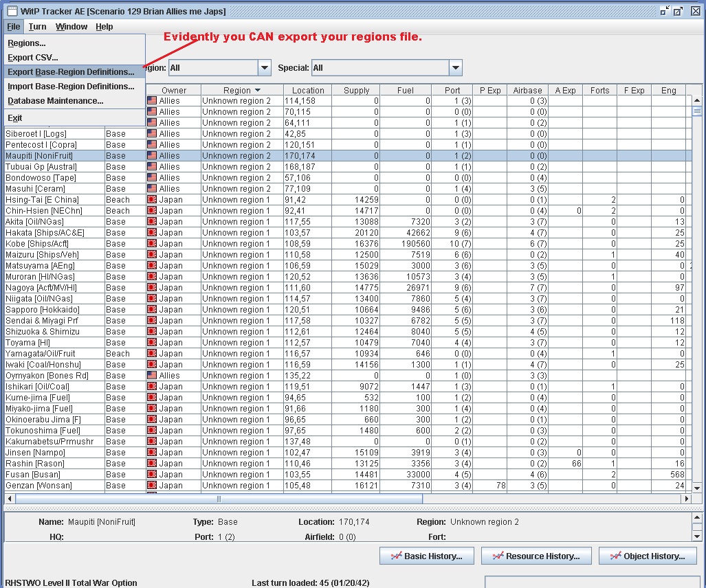Screen dimensions: 706x588
Task: Click Japan flag icon in Fusan row
Action: [152, 475]
